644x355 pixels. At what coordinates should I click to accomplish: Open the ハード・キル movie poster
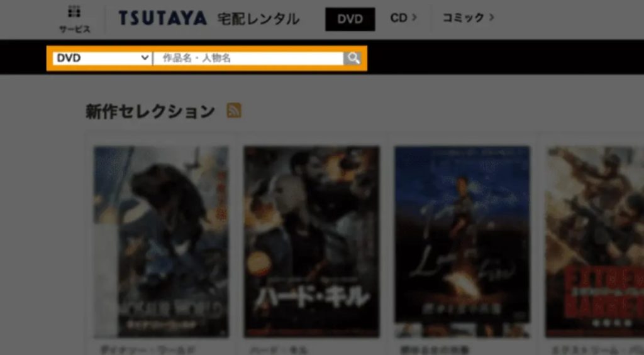(311, 241)
